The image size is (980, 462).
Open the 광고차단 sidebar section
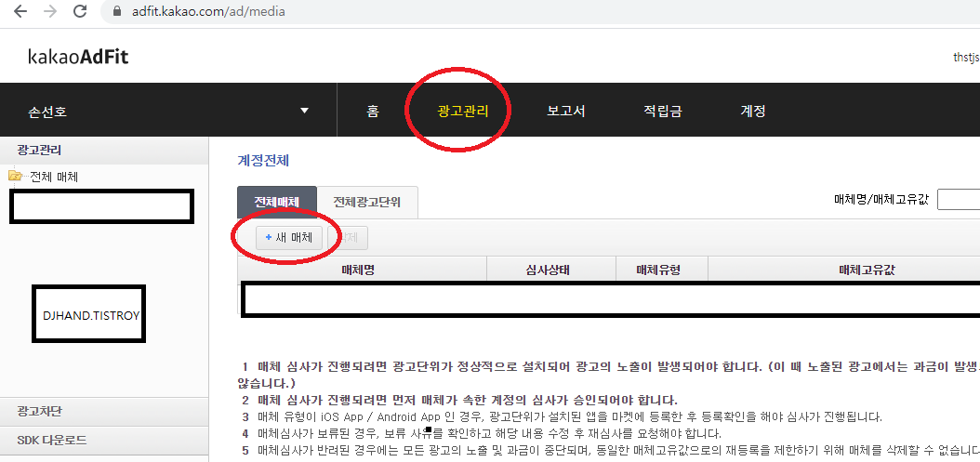pyautogui.click(x=104, y=412)
